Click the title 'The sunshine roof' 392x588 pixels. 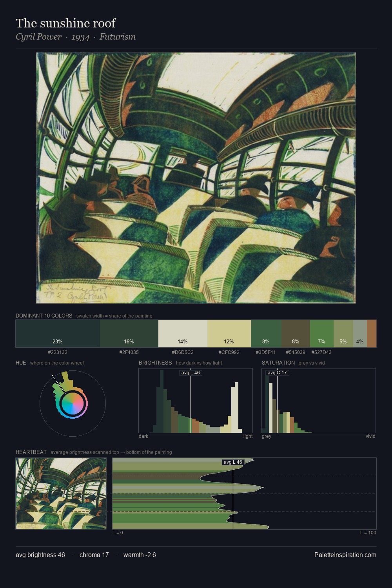65,23
